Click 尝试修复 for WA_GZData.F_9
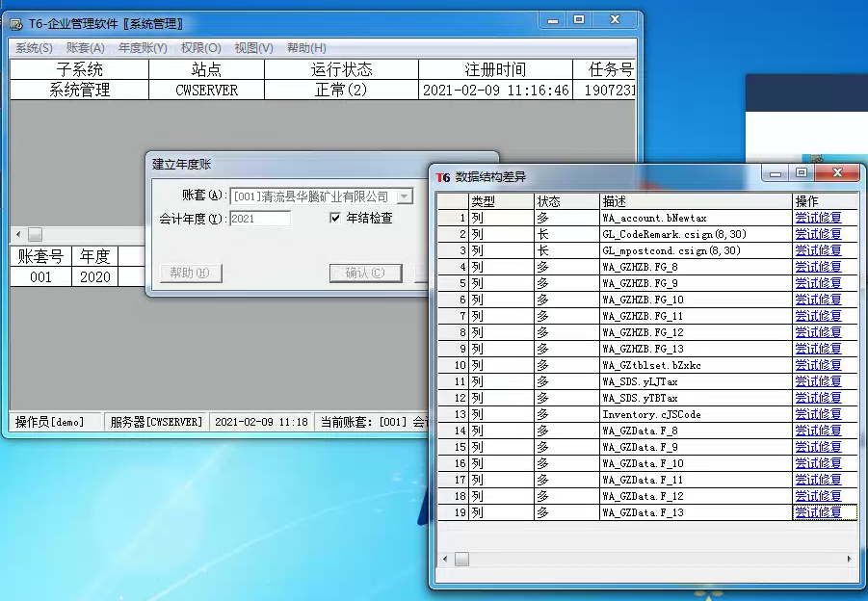This screenshot has height=601, width=868. 818,447
